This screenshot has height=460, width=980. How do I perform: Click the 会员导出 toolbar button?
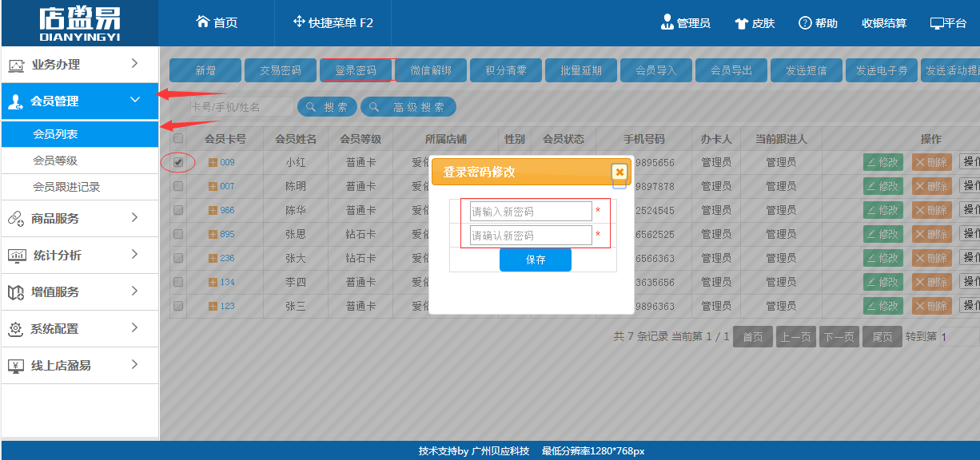[x=731, y=70]
